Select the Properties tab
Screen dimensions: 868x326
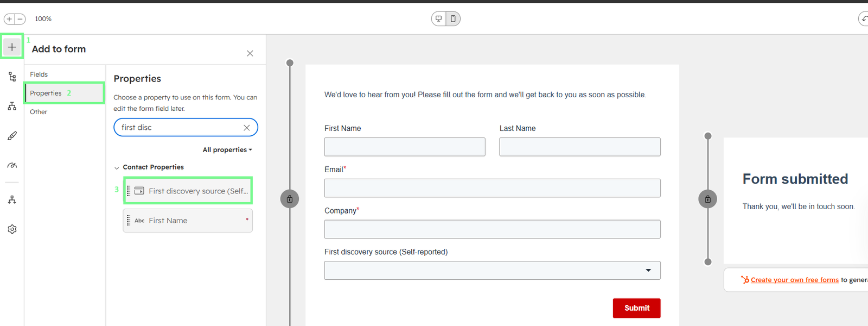[x=64, y=93]
